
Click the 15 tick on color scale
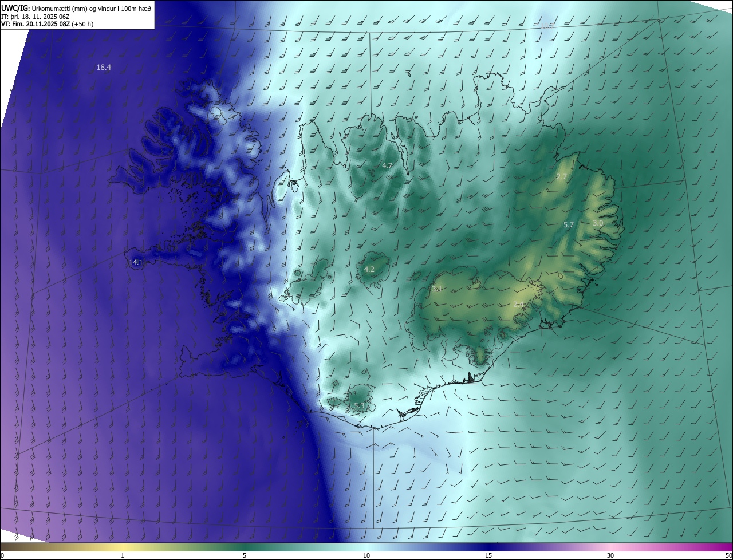click(488, 555)
